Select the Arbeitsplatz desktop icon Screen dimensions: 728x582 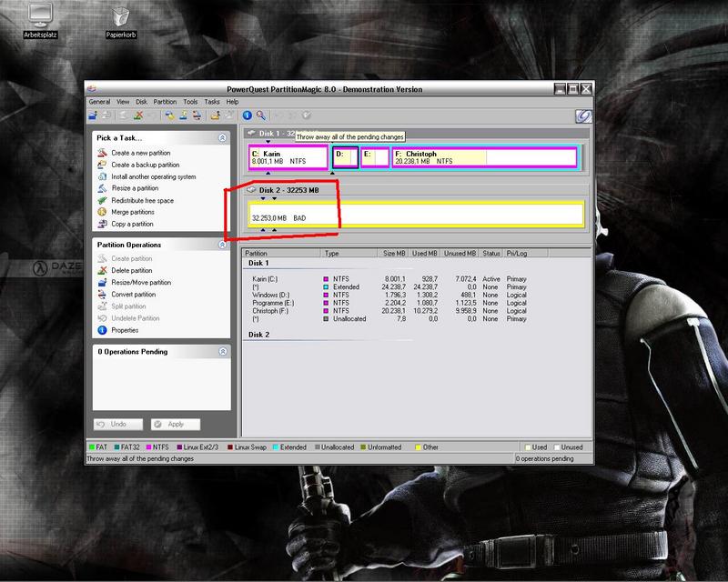40,21
